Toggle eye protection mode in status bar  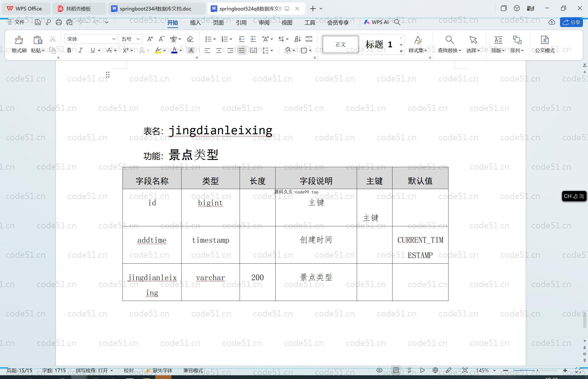pyautogui.click(x=379, y=370)
